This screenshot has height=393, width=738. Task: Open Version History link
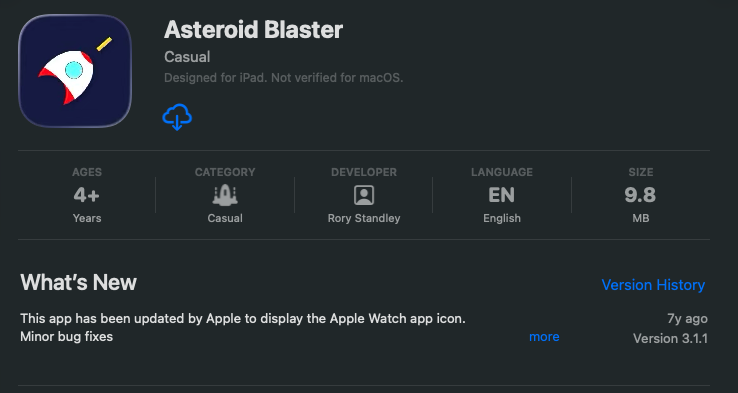[x=653, y=285]
